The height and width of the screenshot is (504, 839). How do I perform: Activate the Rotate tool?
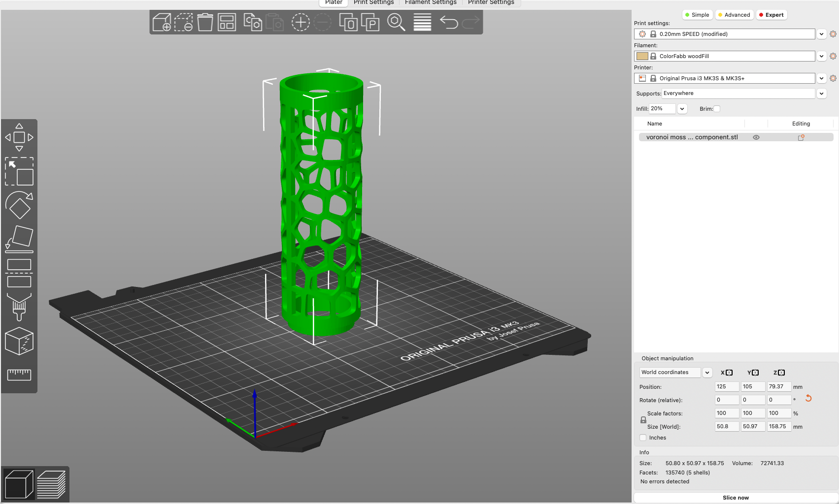coord(19,206)
